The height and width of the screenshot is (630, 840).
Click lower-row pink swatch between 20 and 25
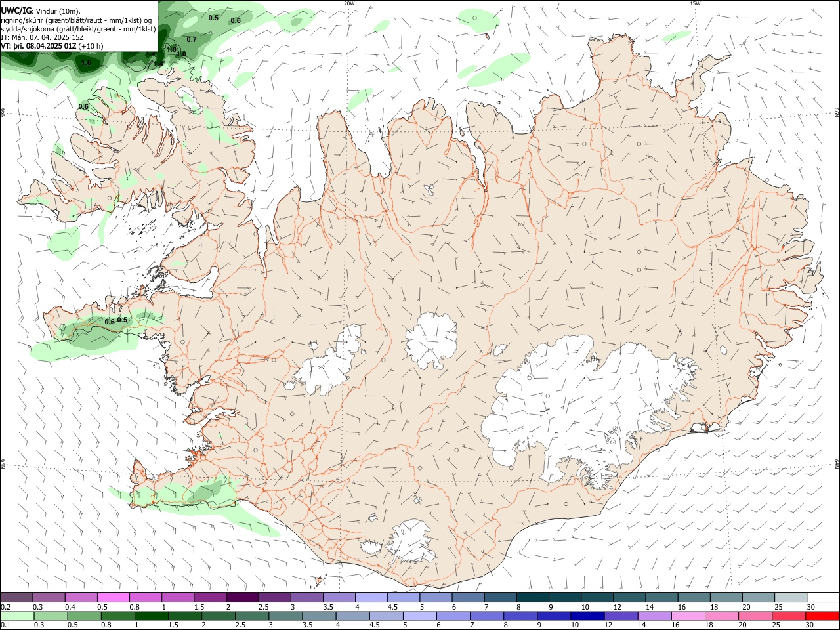(755, 616)
